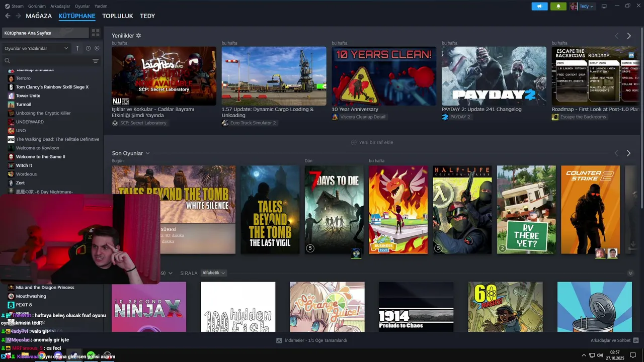Open SCP: Secret Laboratory tag below news

(139, 123)
